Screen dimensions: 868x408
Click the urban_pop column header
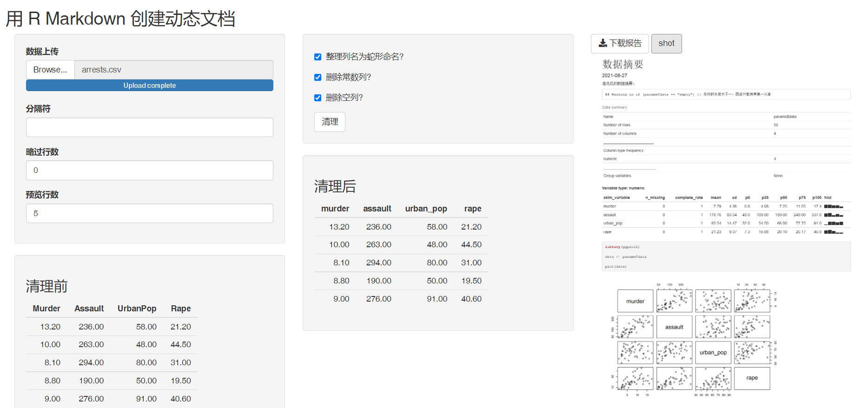coord(426,209)
